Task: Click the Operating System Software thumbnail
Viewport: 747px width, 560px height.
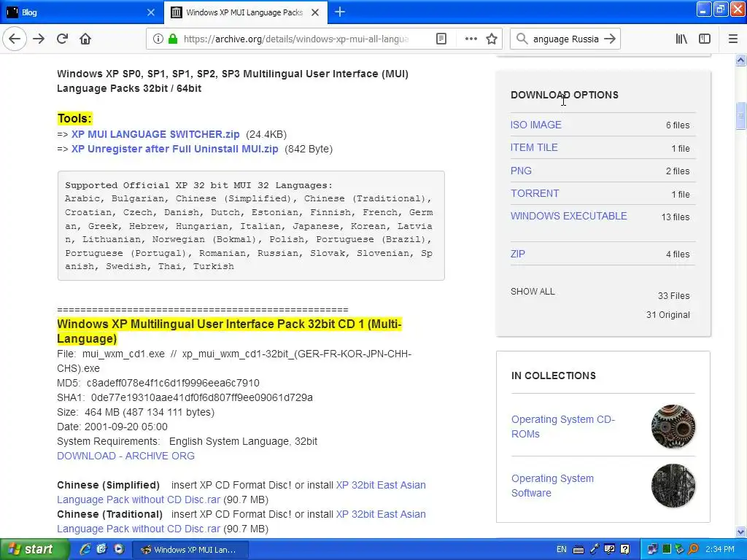Action: click(673, 486)
